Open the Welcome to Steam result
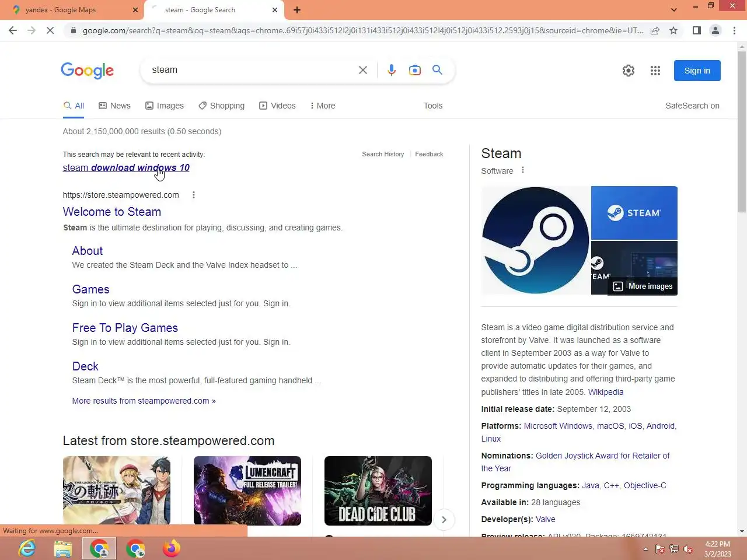This screenshot has width=747, height=560. [x=112, y=212]
